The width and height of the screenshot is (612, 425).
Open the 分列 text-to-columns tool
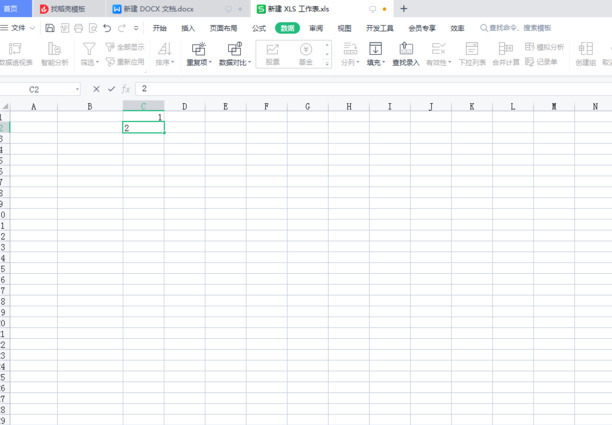click(x=350, y=54)
